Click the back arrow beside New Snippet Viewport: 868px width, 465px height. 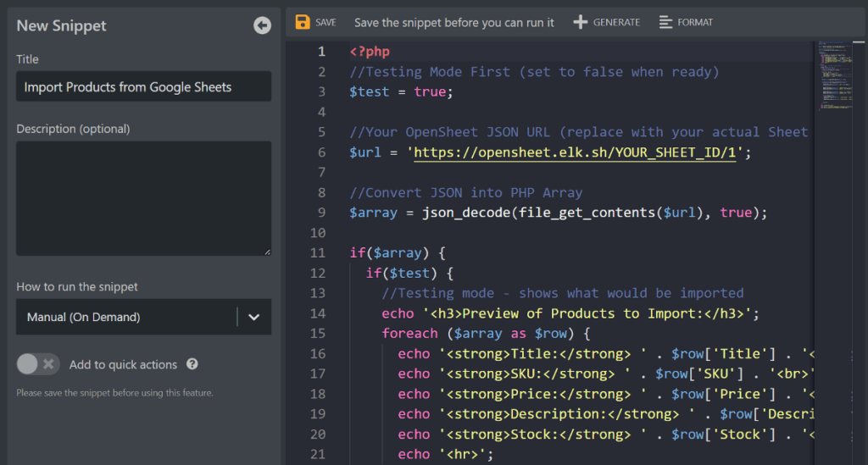click(262, 25)
